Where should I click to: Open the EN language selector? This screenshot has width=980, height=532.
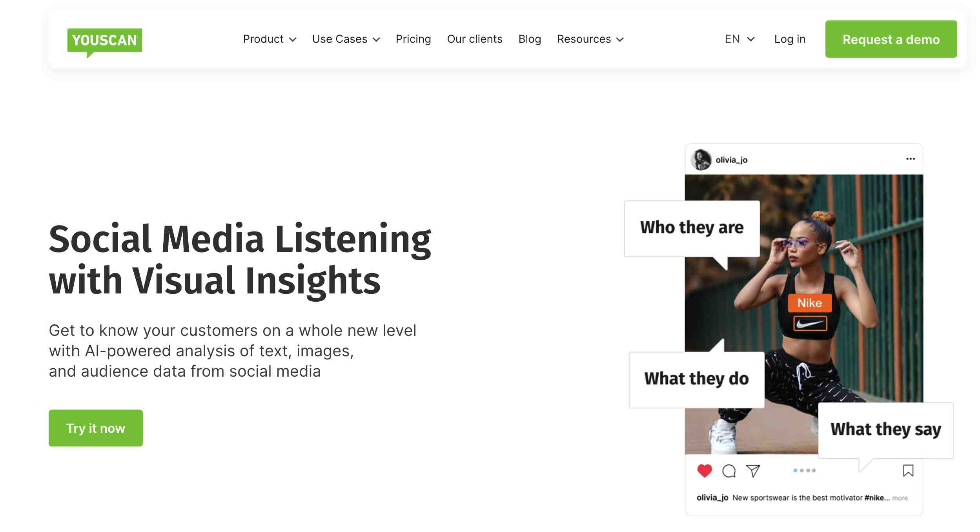click(740, 39)
